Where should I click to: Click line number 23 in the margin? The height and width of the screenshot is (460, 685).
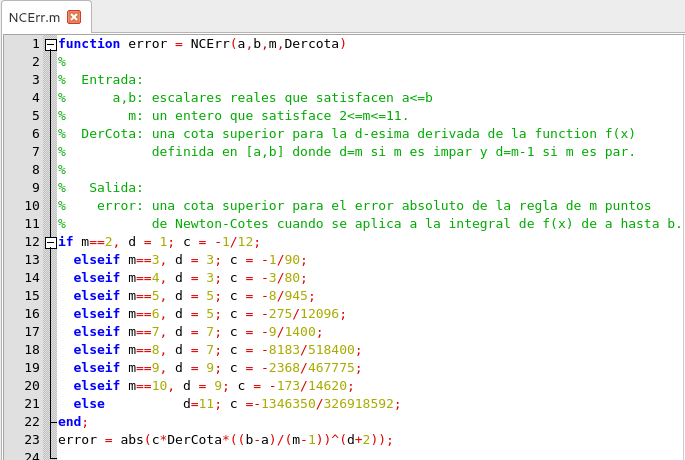32,439
